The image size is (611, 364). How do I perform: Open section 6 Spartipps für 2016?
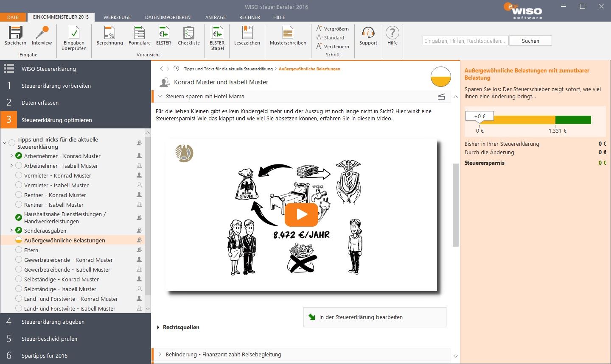76,356
